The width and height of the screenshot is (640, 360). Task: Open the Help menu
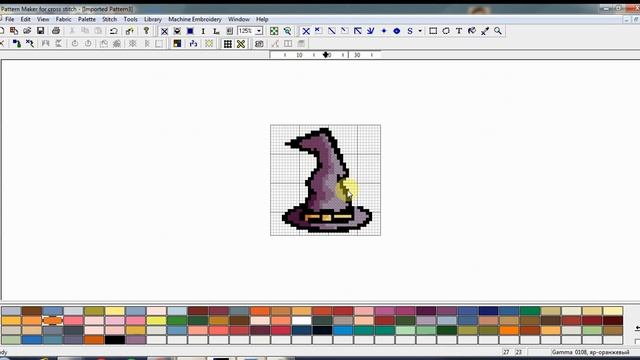pyautogui.click(x=262, y=19)
